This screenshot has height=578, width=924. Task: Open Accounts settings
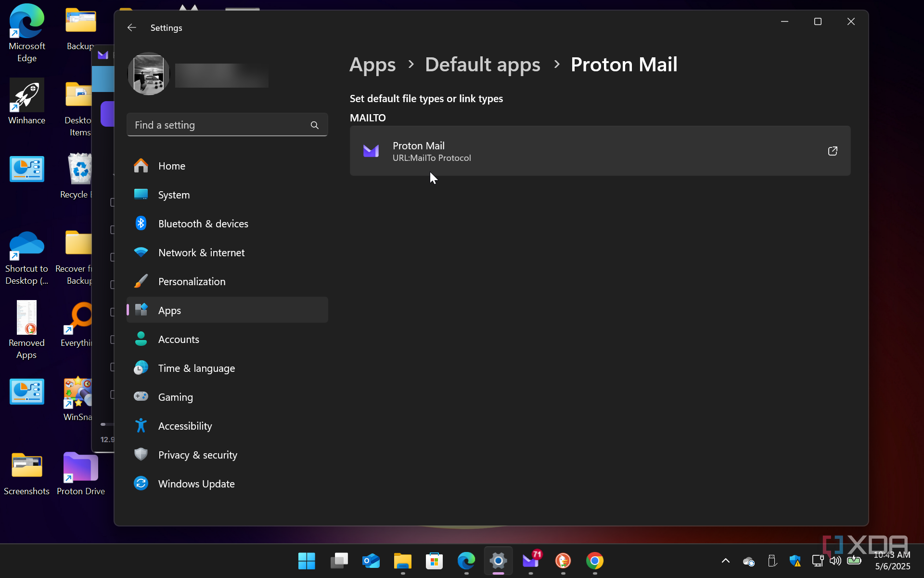227,339
